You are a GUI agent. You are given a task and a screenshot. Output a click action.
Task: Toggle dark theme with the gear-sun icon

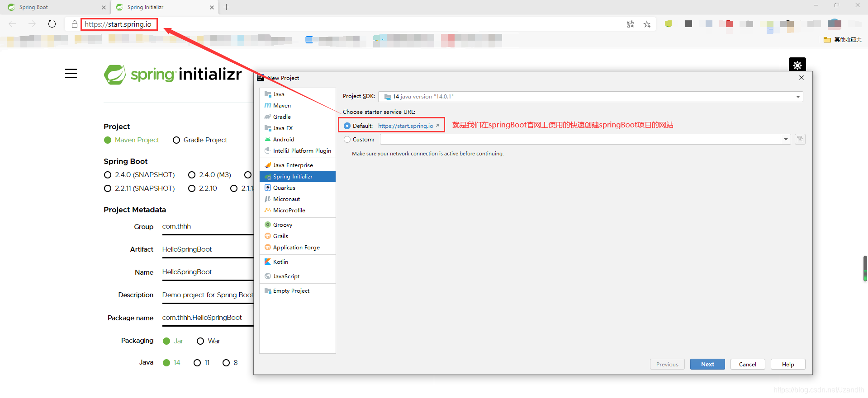(x=797, y=65)
